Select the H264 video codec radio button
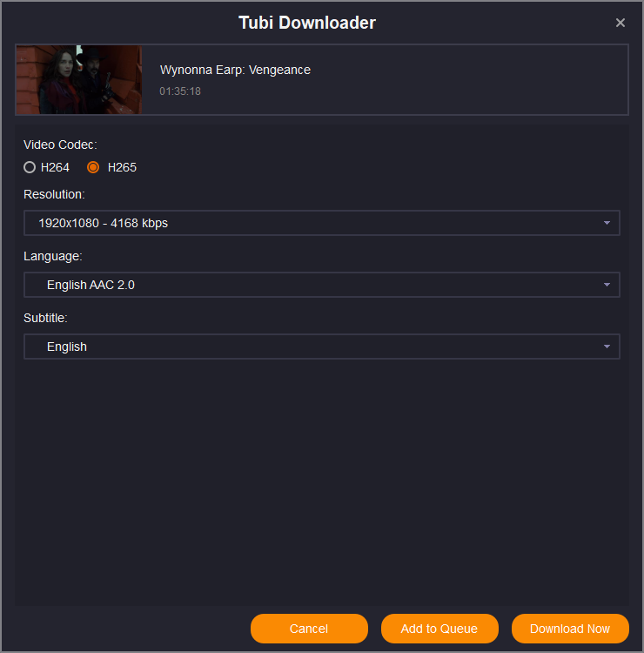The image size is (644, 653). (30, 167)
